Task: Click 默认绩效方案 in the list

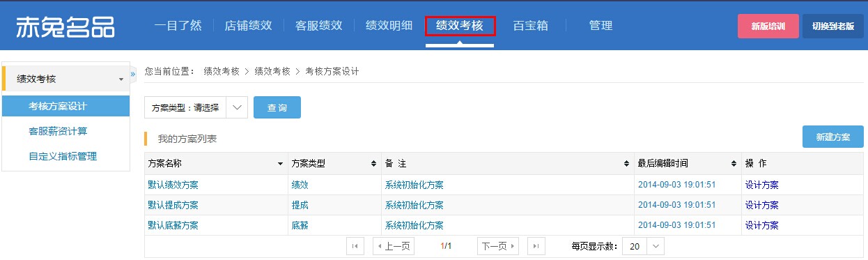Action: 173,185
